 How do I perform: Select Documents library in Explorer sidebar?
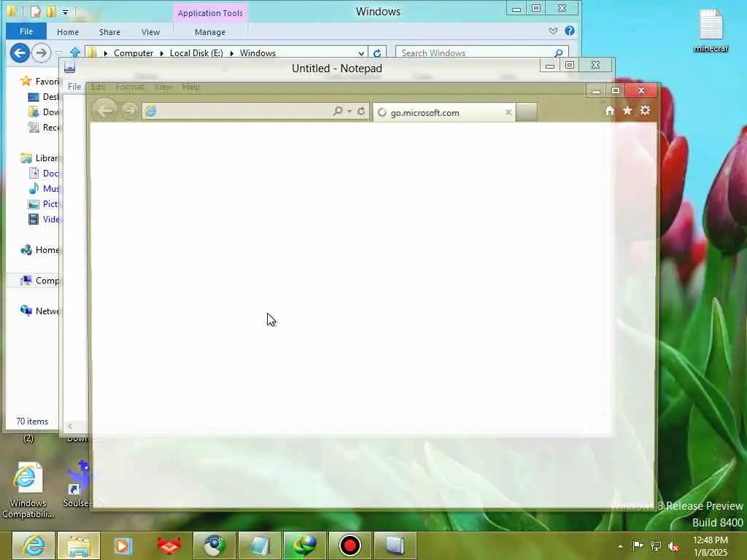43,174
